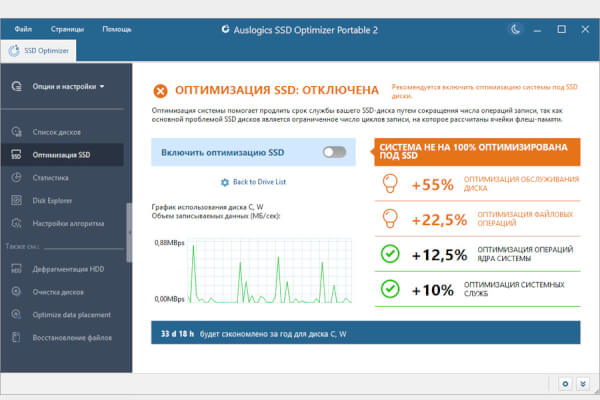Click the bulb icon next to +22,5%

390,219
